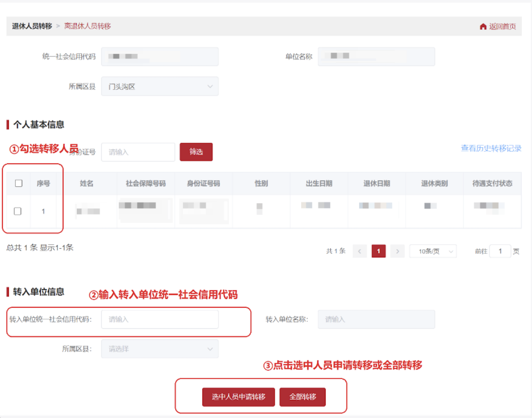Click the 全部转移 button
The image size is (532, 418).
[303, 397]
